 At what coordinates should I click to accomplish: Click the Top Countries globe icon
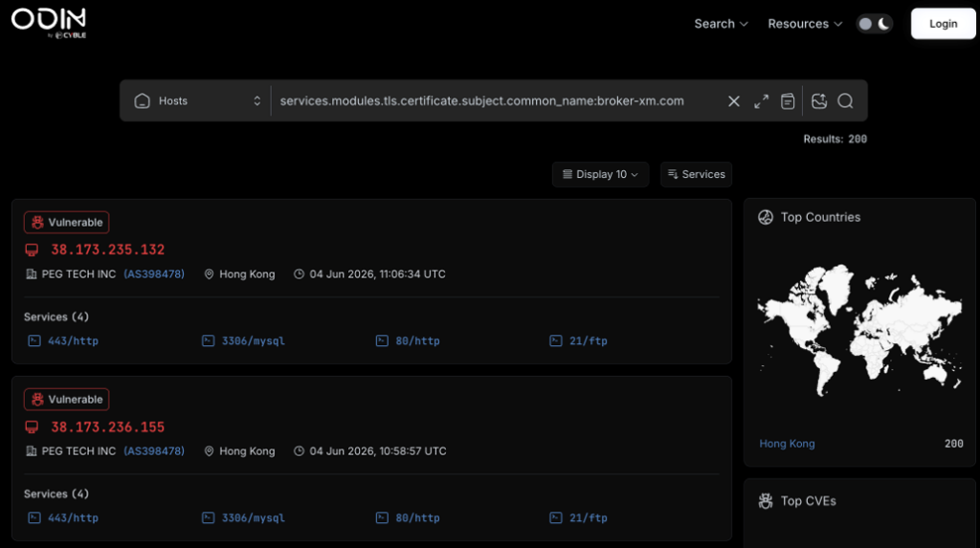coord(766,217)
